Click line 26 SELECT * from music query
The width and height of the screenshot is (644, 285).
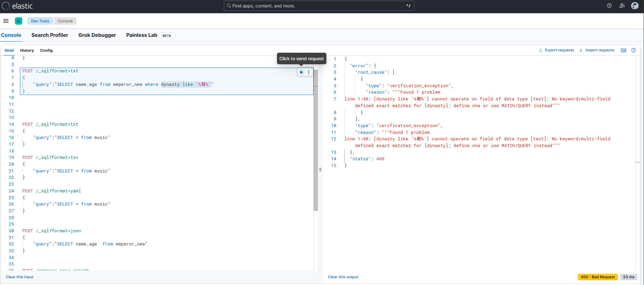(x=72, y=204)
